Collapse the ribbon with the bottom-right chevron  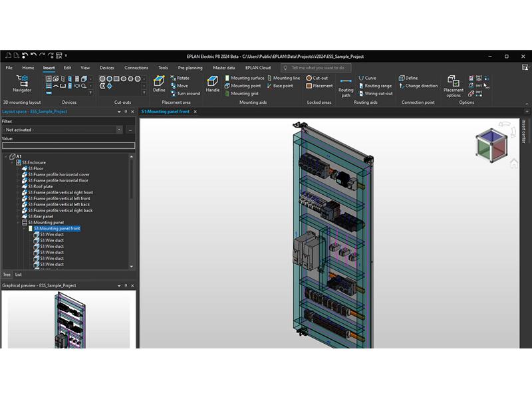pos(527,104)
